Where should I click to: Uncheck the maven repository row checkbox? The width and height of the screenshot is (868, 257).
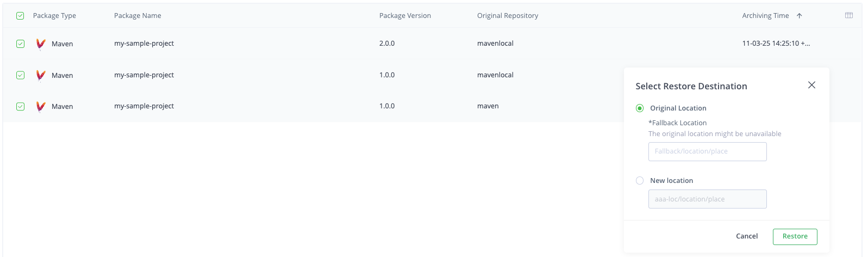click(x=20, y=107)
